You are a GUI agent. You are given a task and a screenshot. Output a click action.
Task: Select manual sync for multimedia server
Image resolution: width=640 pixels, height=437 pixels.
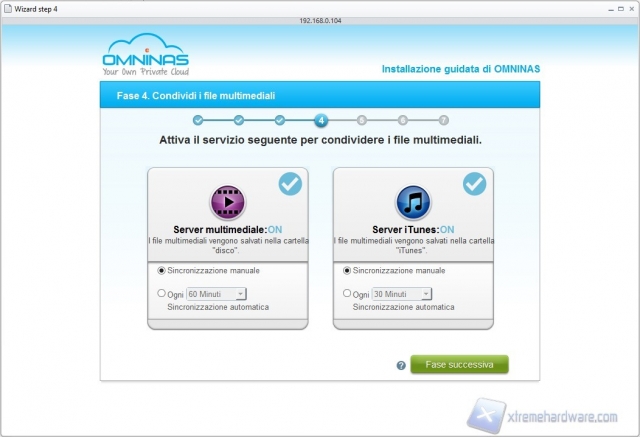click(161, 270)
